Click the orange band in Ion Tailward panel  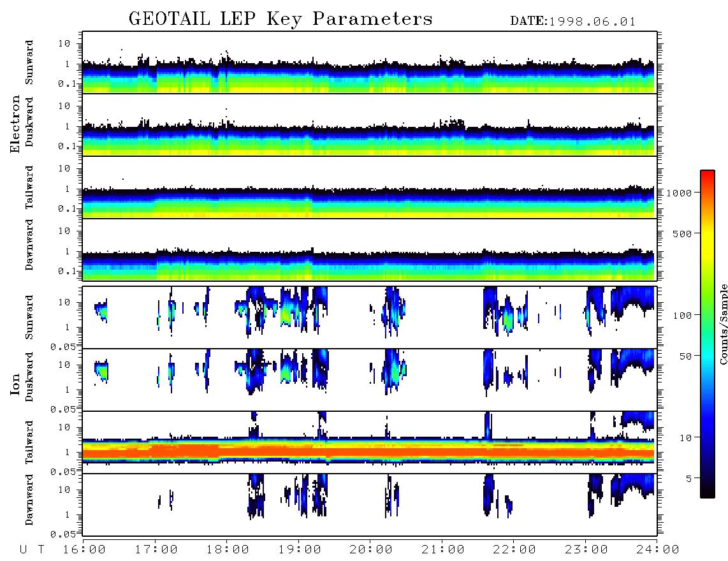pyautogui.click(x=368, y=452)
